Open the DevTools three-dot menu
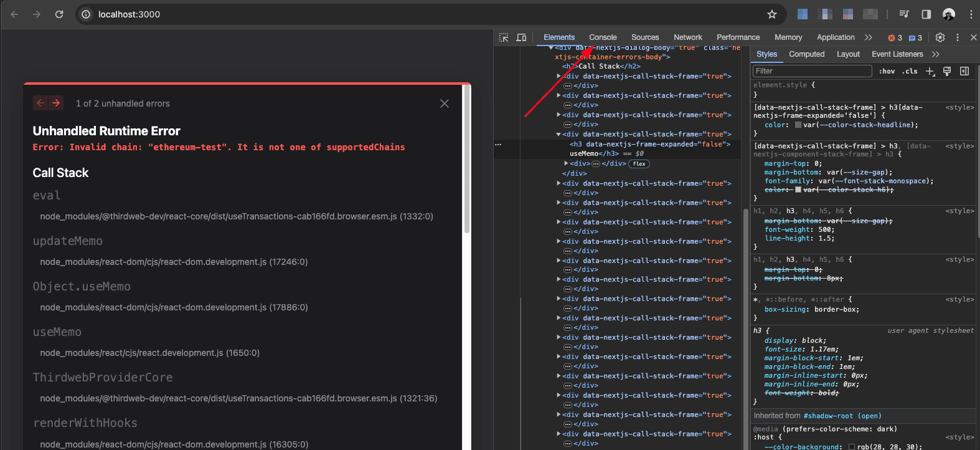 pyautogui.click(x=958, y=37)
